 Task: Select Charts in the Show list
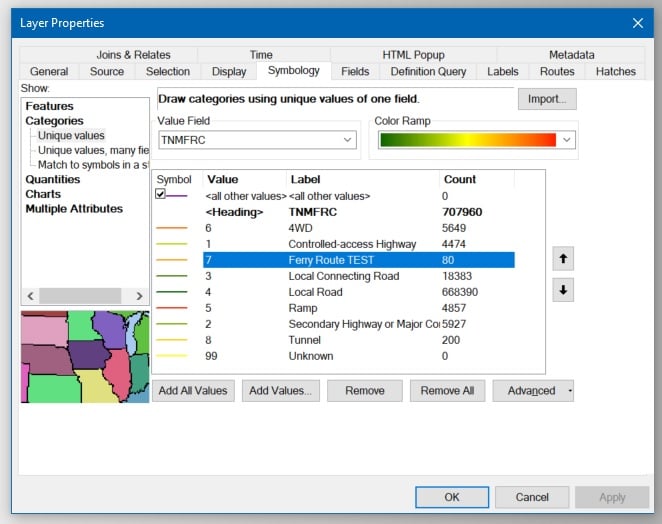pyautogui.click(x=43, y=194)
